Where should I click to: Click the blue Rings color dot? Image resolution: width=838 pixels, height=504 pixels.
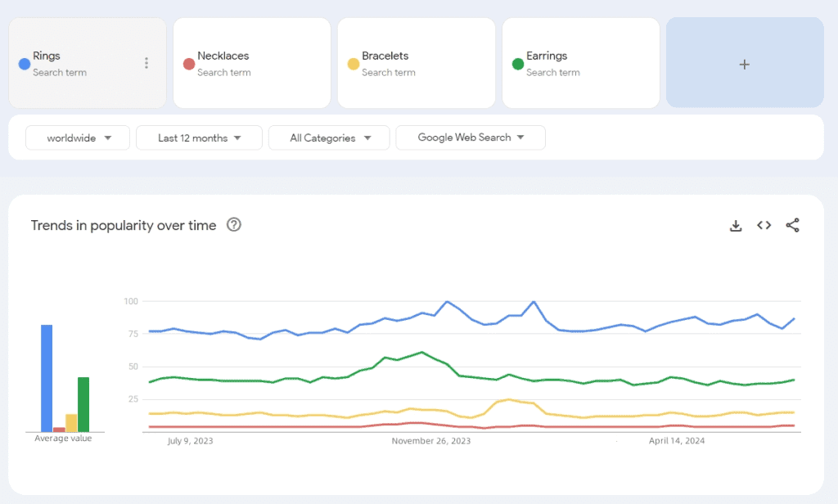coord(25,64)
